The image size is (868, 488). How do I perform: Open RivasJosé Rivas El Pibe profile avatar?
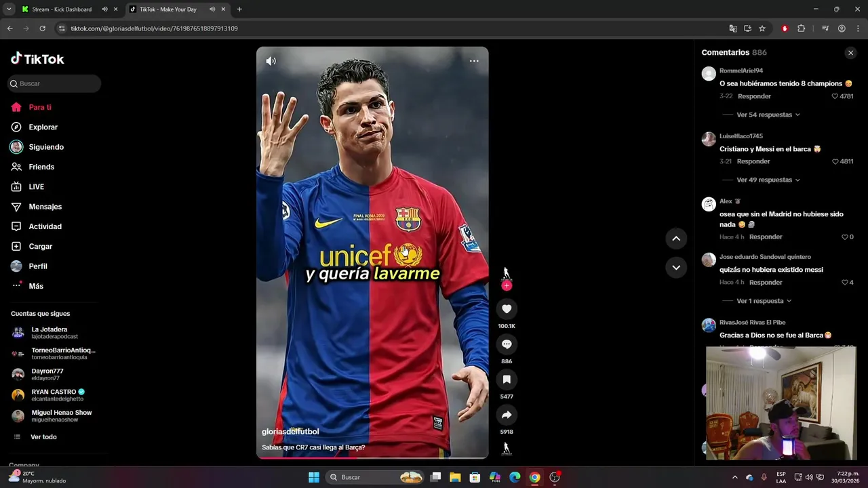[x=709, y=325]
